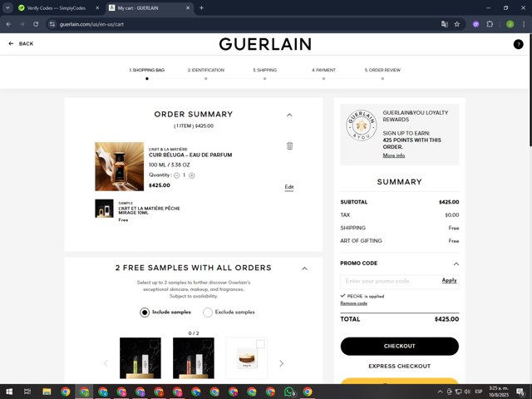The height and width of the screenshot is (399, 532).
Task: Open More info about loyalty rewards
Action: coord(393,155)
